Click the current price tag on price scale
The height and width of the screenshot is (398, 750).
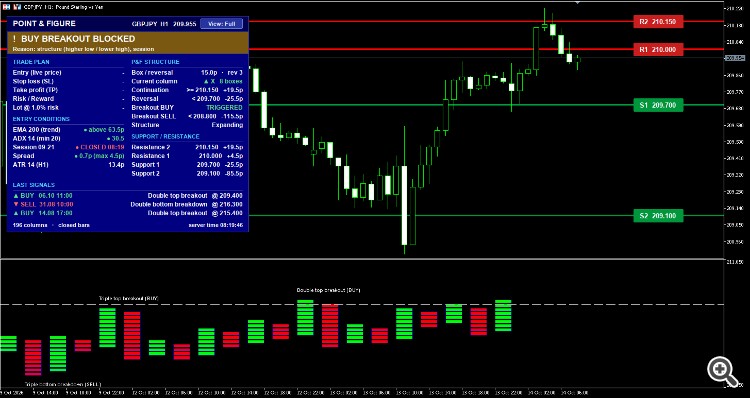(736, 58)
